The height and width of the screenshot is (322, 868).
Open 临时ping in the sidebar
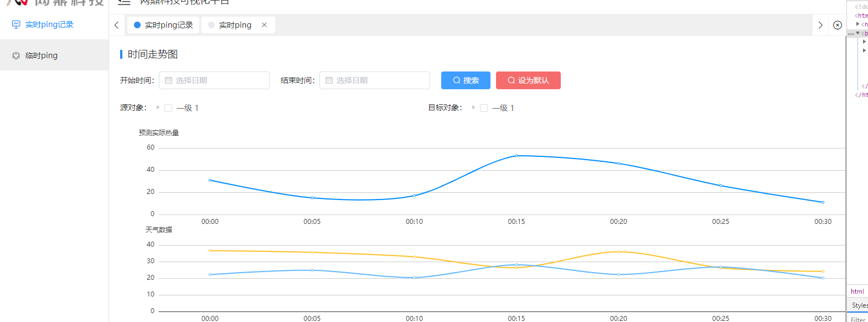coord(54,55)
